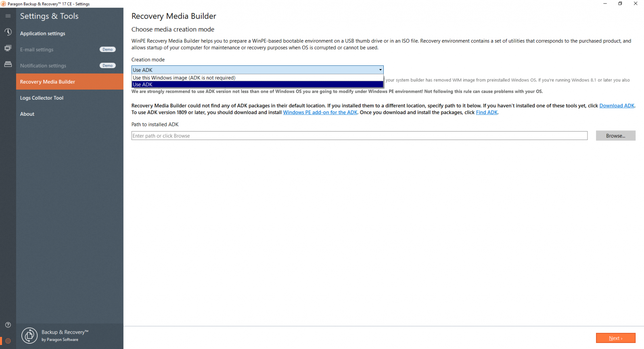
Task: Open the computers backup icon in sidebar
Action: coord(8,48)
